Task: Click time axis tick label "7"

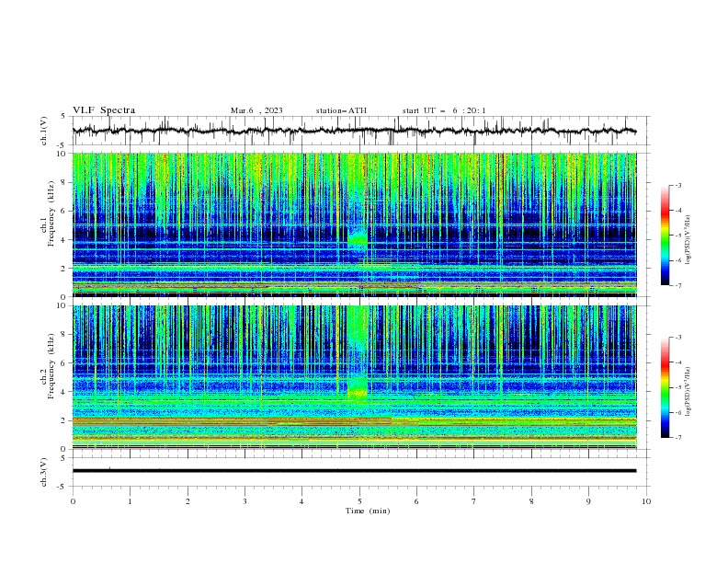Action: click(474, 501)
